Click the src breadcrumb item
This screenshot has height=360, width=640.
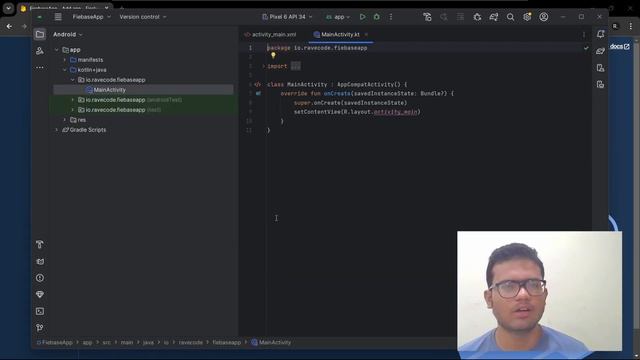[x=107, y=342]
